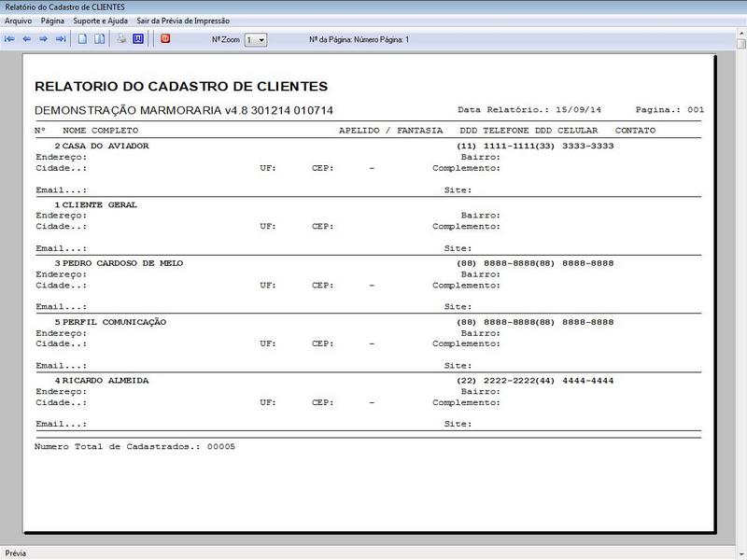
Task: Click the Data Relatório 15/09/14 text
Action: coord(529,109)
